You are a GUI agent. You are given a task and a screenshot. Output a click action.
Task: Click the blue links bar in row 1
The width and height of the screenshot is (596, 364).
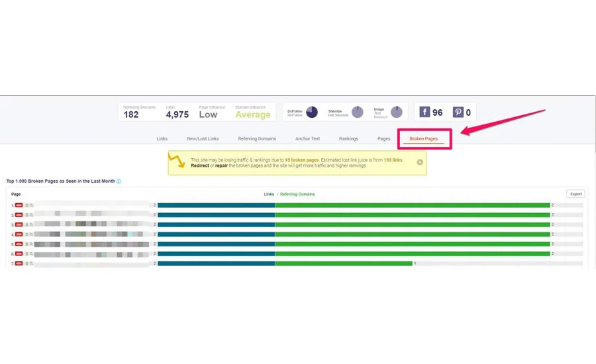pyautogui.click(x=217, y=205)
